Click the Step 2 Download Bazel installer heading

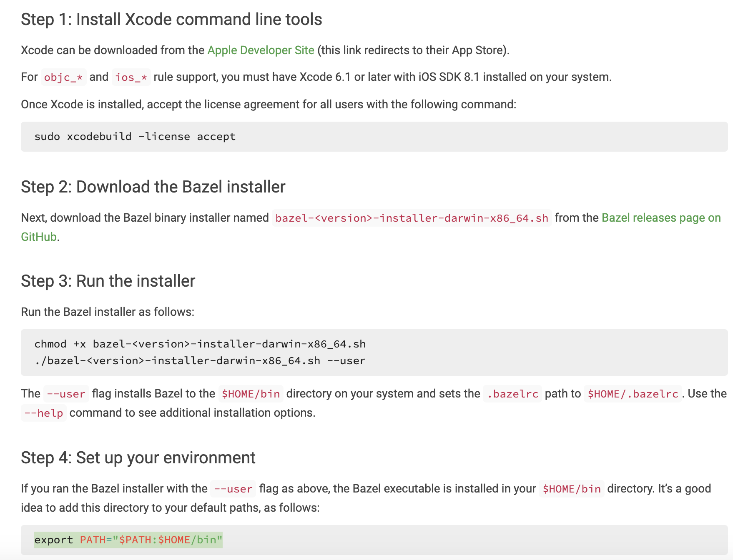pos(153,187)
